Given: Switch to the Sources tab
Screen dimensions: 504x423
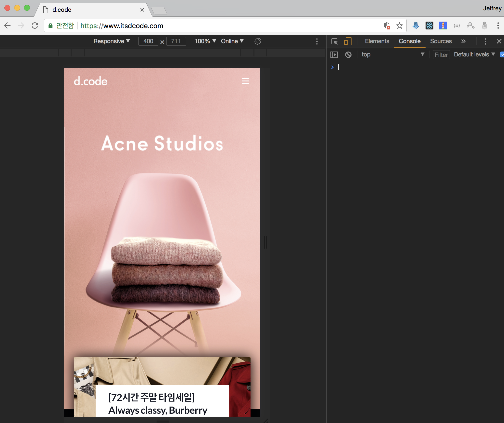Looking at the screenshot, I should point(441,41).
